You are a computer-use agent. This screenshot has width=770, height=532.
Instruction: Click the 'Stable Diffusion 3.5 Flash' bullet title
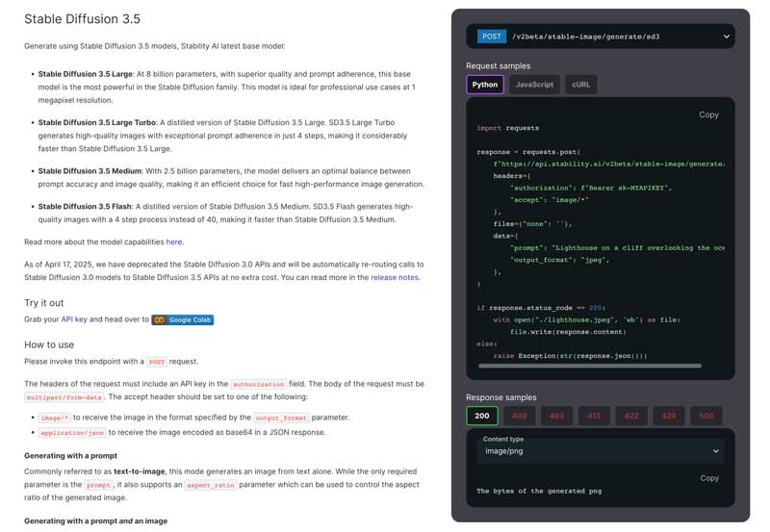pyautogui.click(x=85, y=207)
